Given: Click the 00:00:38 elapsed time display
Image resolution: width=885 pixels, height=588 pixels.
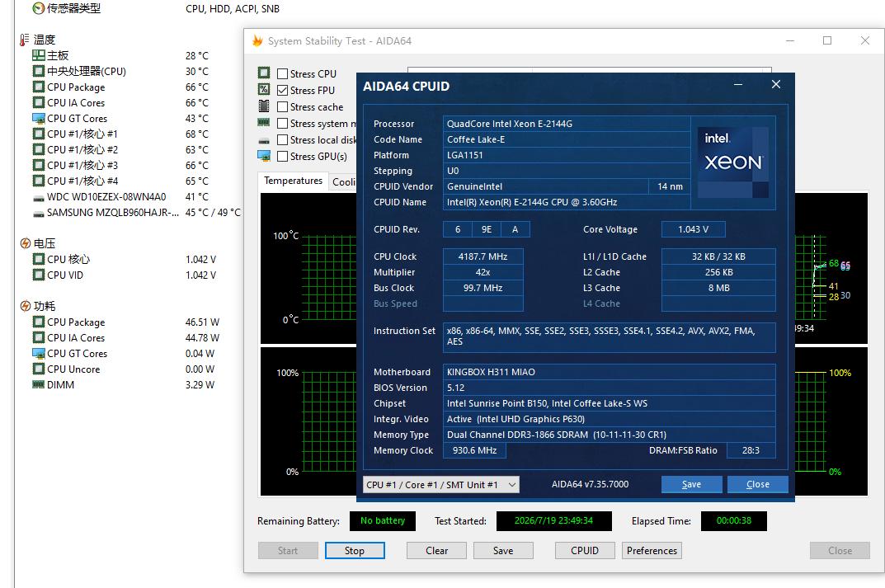Looking at the screenshot, I should (734, 521).
